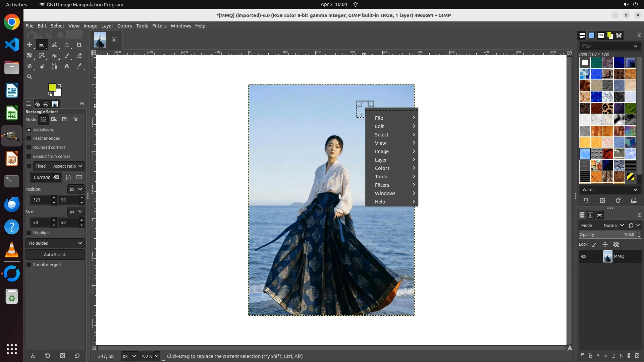Viewport: 644px width, 362px height.
Task: Open the layer Mode Normal dropdown
Action: pos(613,226)
